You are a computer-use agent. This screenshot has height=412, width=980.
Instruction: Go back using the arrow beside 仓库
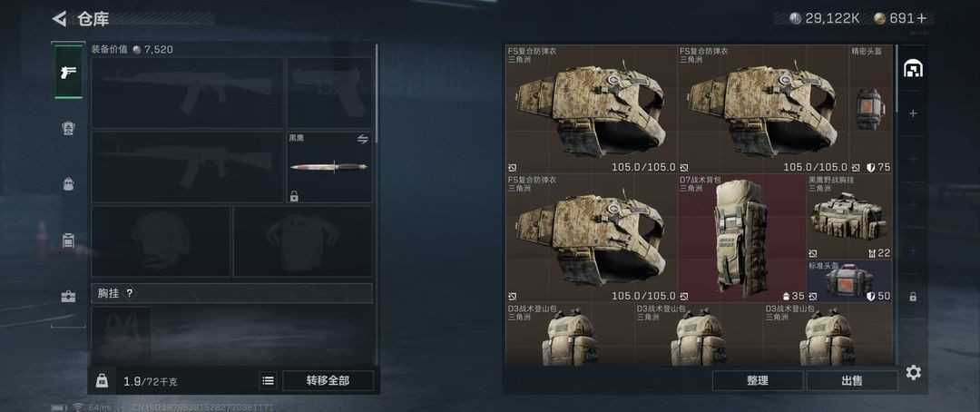coord(59,19)
